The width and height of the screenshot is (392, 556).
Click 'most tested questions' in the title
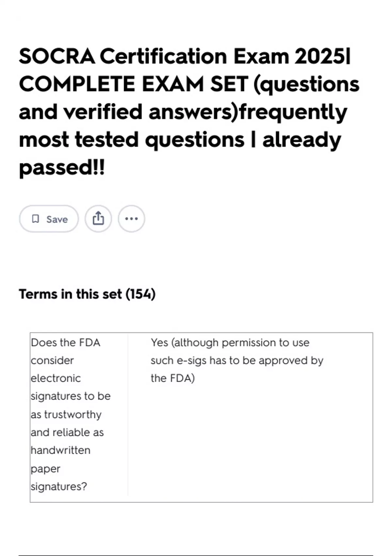(132, 140)
